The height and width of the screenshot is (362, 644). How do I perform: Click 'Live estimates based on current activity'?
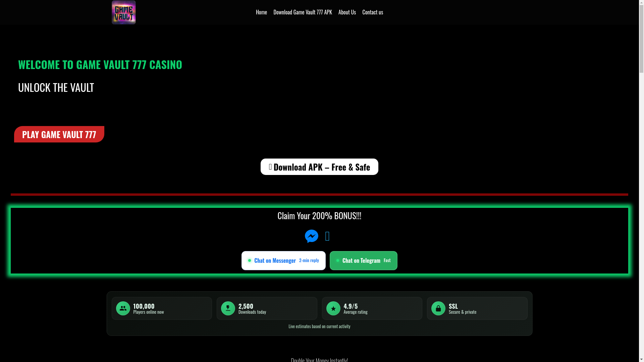[319, 326]
